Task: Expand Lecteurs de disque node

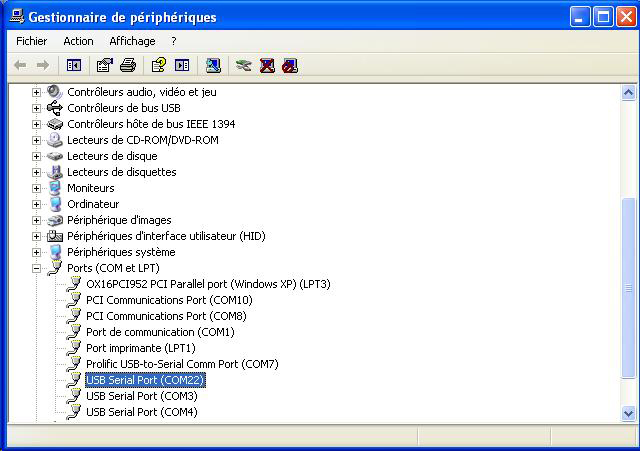Action: click(36, 156)
